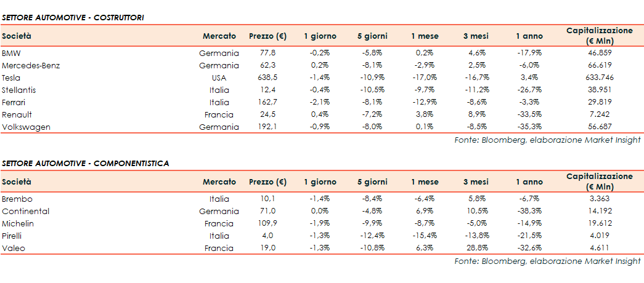
Task: Select the Michelin row label
Action: point(18,223)
